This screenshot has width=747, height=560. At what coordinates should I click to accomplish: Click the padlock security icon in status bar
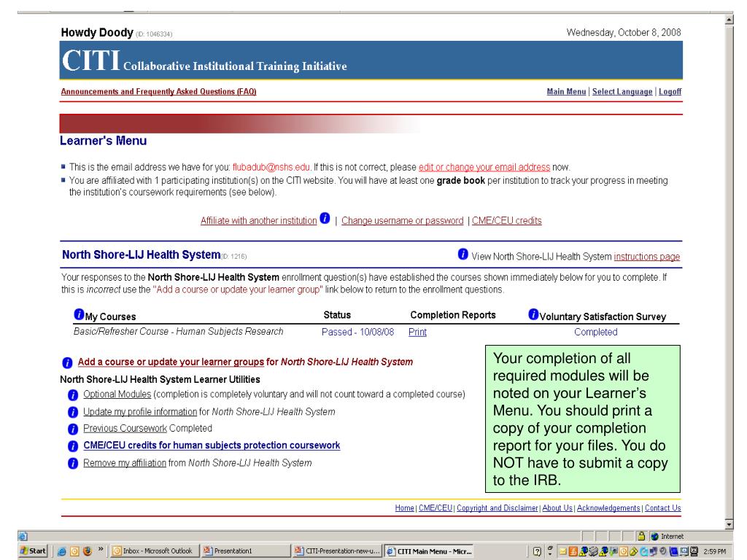tap(641, 536)
